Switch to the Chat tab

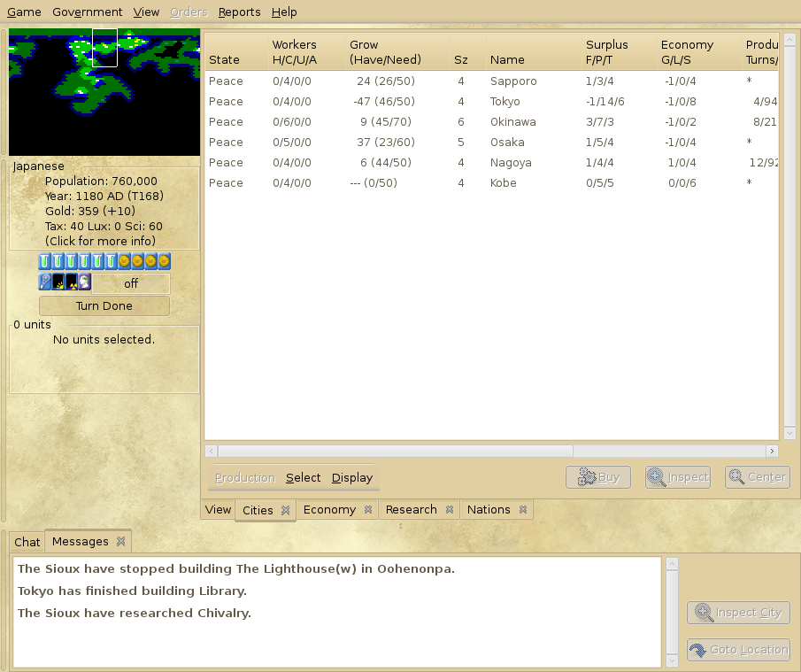click(27, 542)
